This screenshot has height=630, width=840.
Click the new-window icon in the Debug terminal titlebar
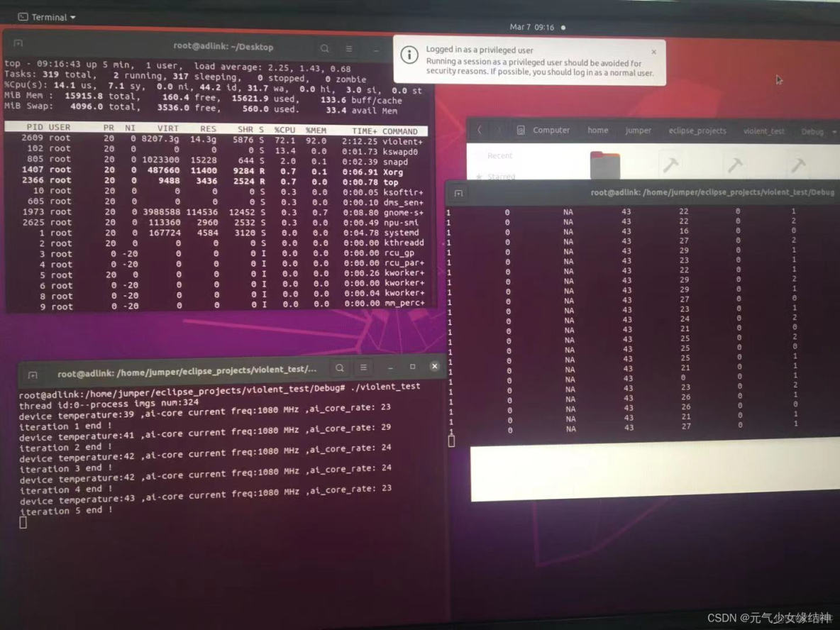coord(458,193)
